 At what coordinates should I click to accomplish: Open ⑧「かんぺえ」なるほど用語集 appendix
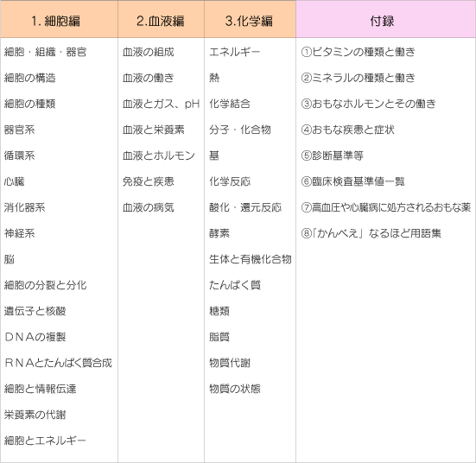coord(371,233)
